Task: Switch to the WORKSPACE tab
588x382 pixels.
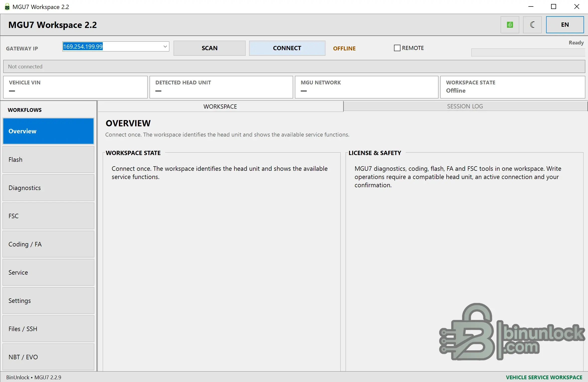Action: [x=220, y=106]
